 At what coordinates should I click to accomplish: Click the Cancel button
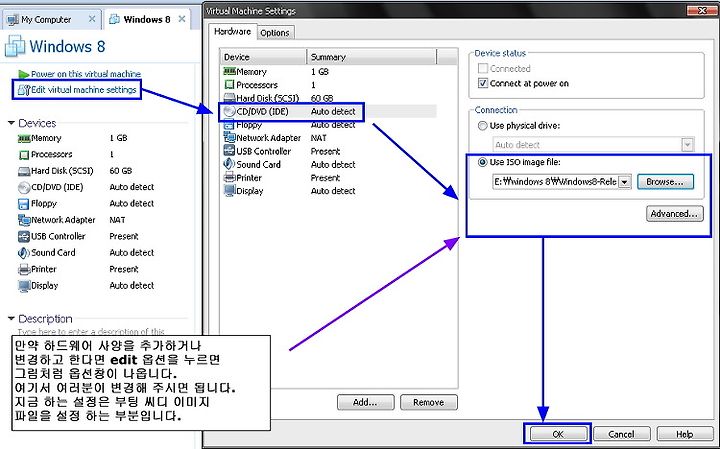[x=621, y=434]
